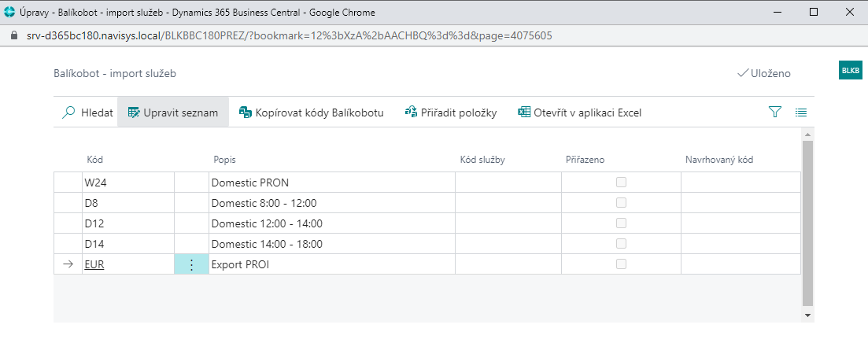Image resolution: width=868 pixels, height=343 pixels.
Task: Click the Popis column header
Action: click(x=225, y=160)
